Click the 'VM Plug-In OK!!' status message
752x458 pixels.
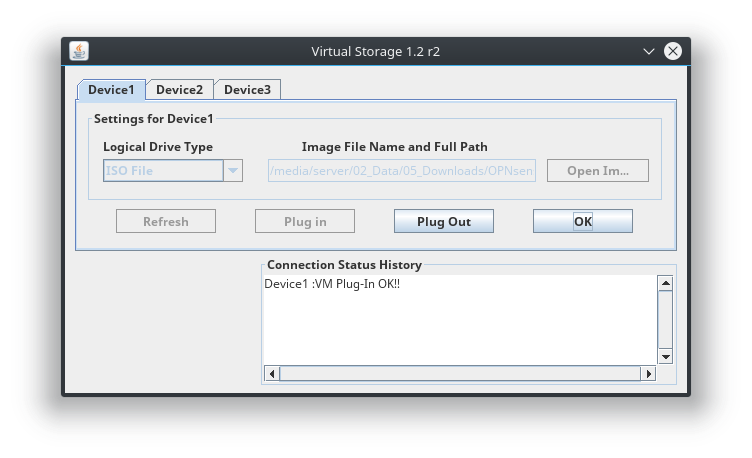click(332, 284)
